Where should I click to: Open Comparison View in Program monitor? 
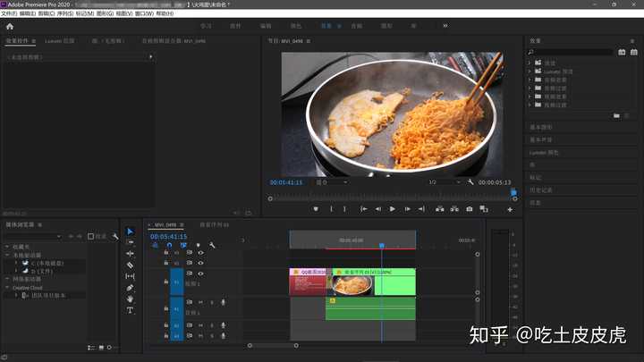(x=484, y=209)
